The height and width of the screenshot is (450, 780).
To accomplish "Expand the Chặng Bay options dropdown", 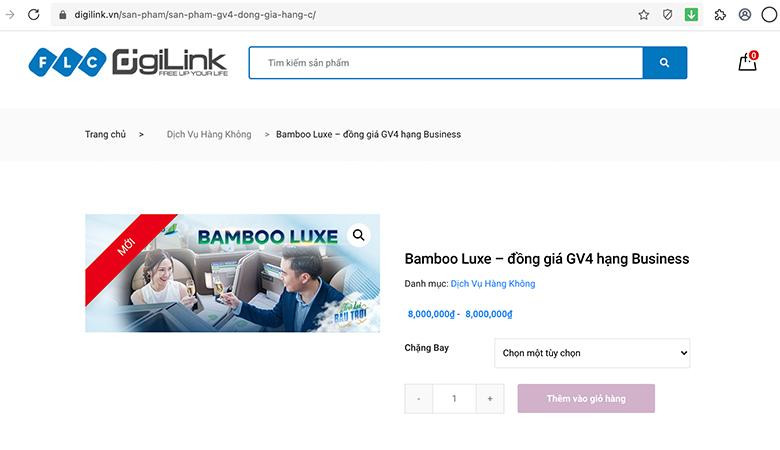I will pyautogui.click(x=592, y=353).
